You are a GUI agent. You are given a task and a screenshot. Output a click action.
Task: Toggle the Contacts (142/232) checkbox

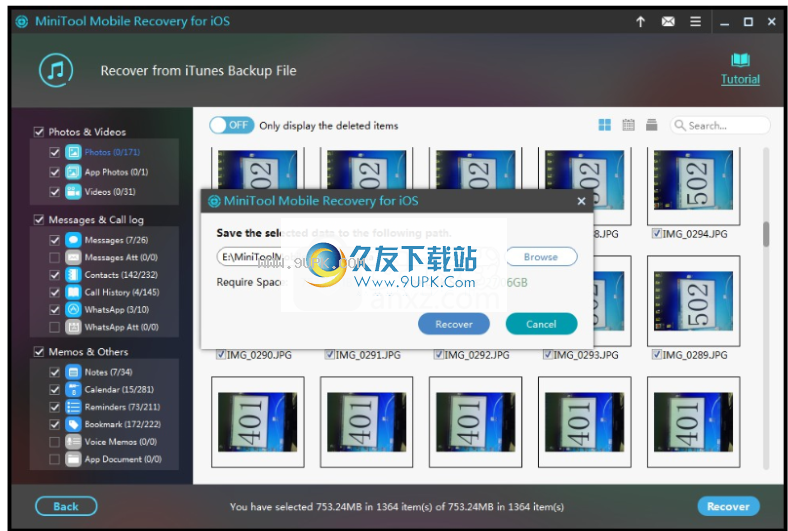pos(55,275)
